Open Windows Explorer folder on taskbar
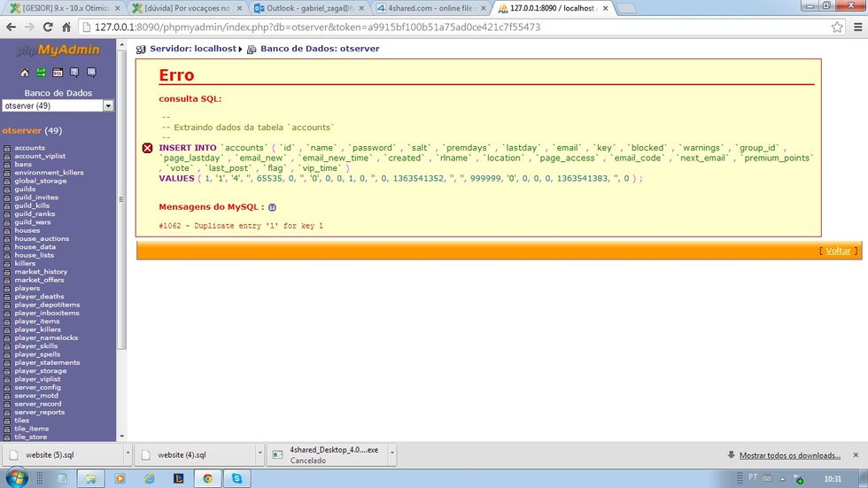This screenshot has width=868, height=488. click(90, 478)
